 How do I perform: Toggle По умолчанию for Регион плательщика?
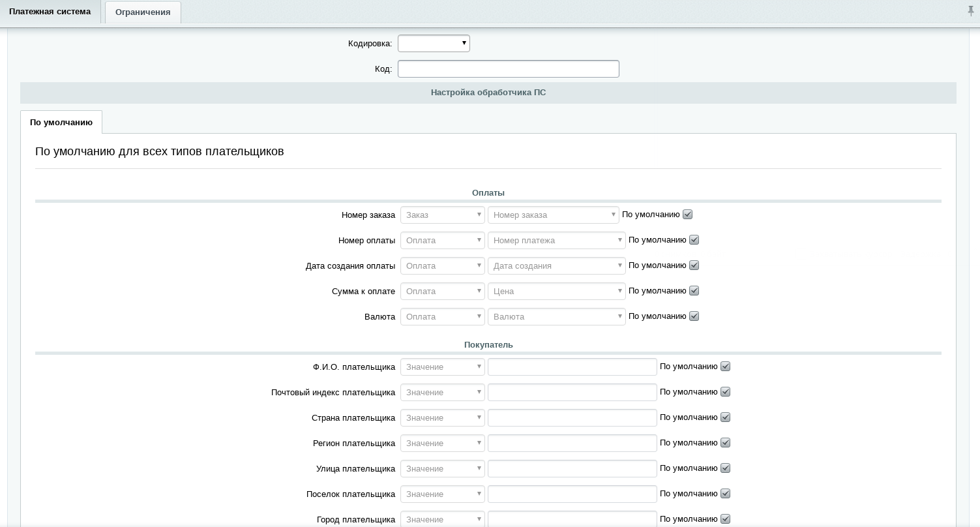coord(726,443)
